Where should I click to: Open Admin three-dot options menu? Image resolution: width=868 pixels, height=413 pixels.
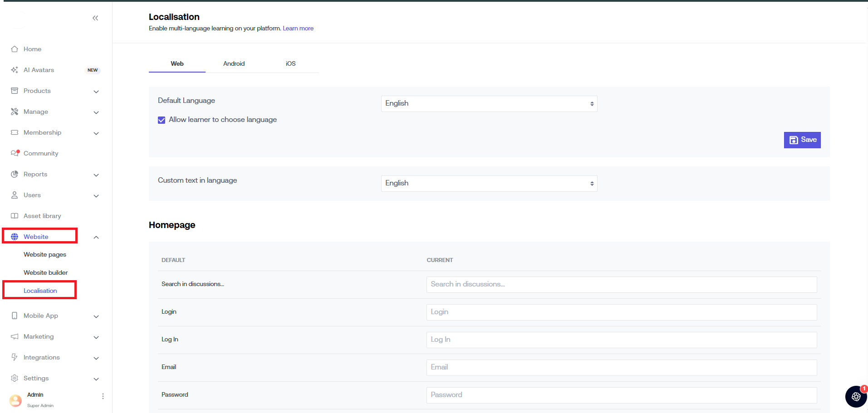103,396
